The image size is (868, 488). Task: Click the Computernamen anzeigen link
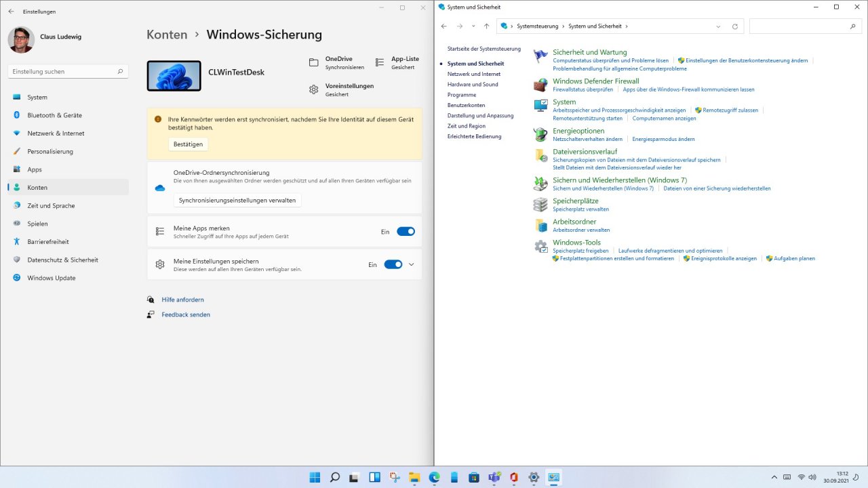pyautogui.click(x=665, y=118)
